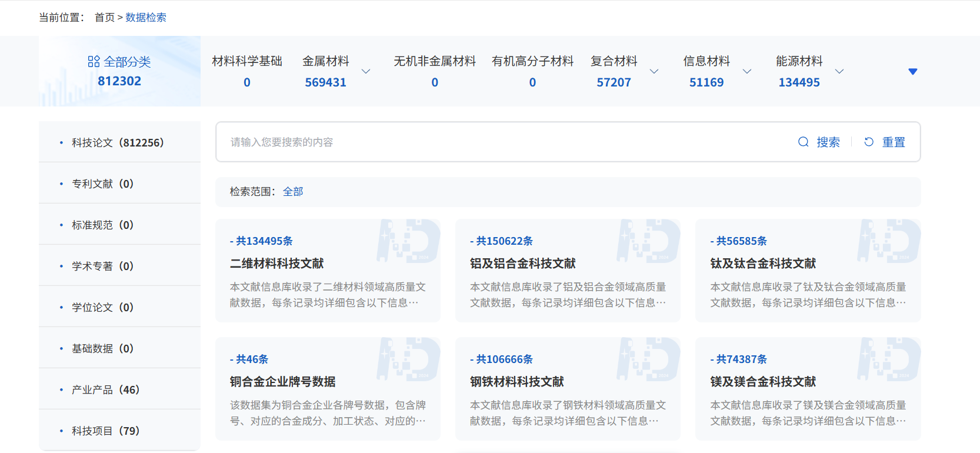The height and width of the screenshot is (453, 980).
Task: Expand the 信息材料 category chevron
Action: click(x=747, y=71)
